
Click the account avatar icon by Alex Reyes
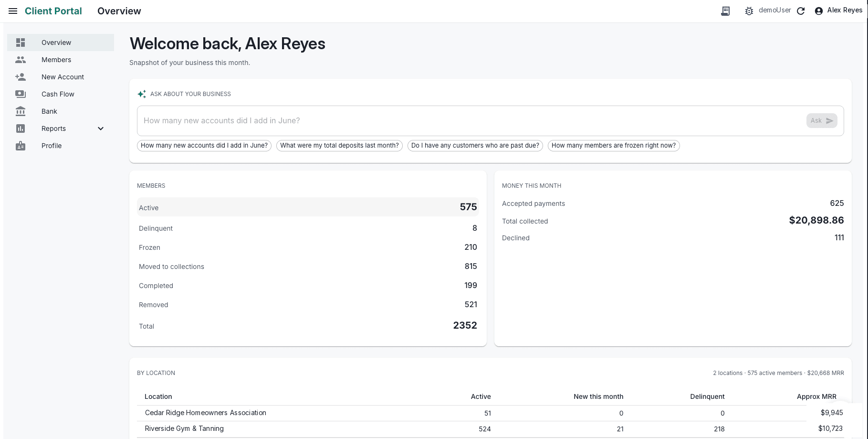819,11
